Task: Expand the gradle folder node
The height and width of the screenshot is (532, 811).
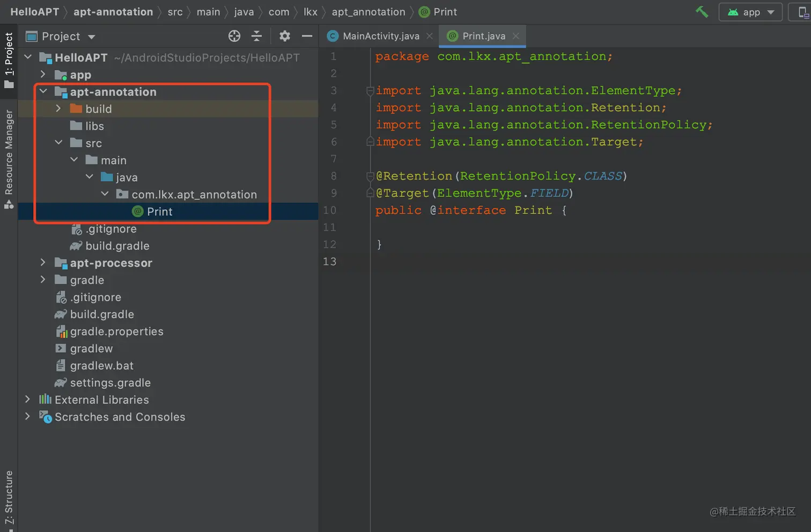Action: coord(43,280)
